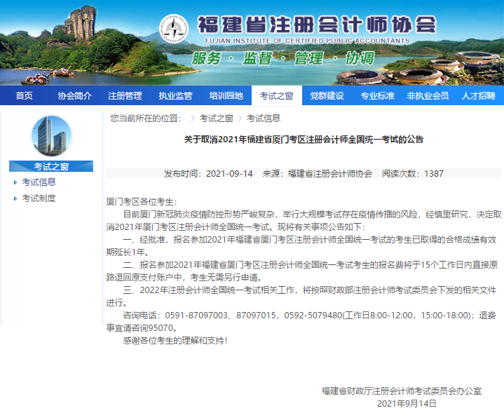This screenshot has width=504, height=420.
Task: Click the bullet icon beside 考试制度
Action: [x=15, y=198]
